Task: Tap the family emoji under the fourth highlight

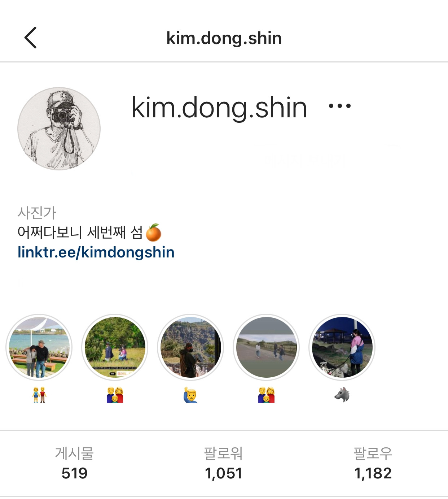Action: [267, 395]
